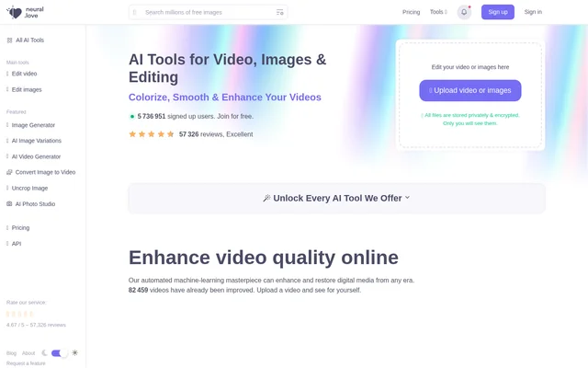Click the Convert Image to Video icon
The height and width of the screenshot is (368, 588).
point(9,172)
